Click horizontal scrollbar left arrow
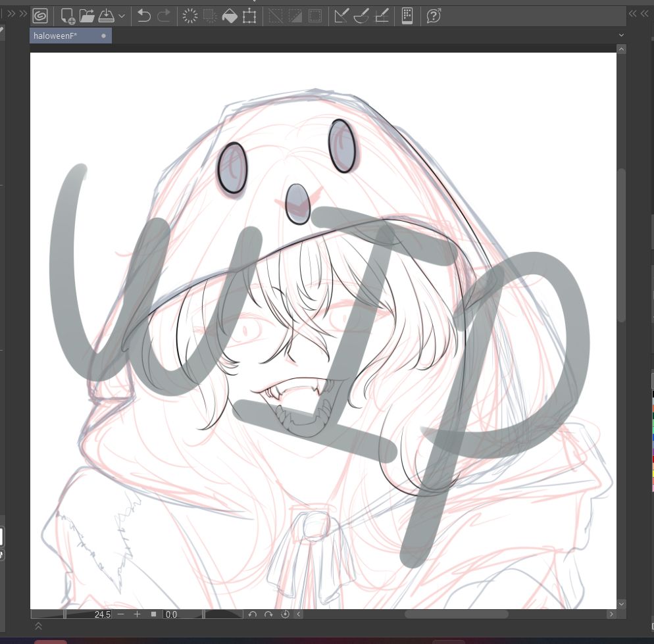 [x=299, y=614]
